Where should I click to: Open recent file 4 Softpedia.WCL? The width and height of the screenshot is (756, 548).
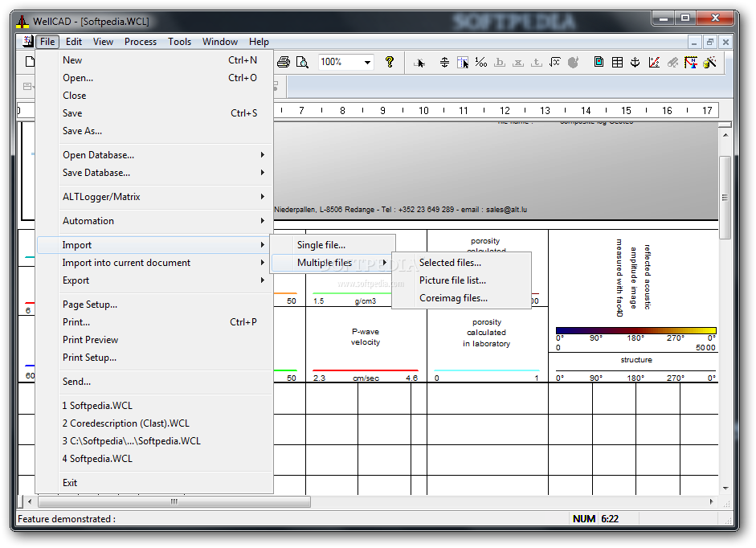(155, 459)
